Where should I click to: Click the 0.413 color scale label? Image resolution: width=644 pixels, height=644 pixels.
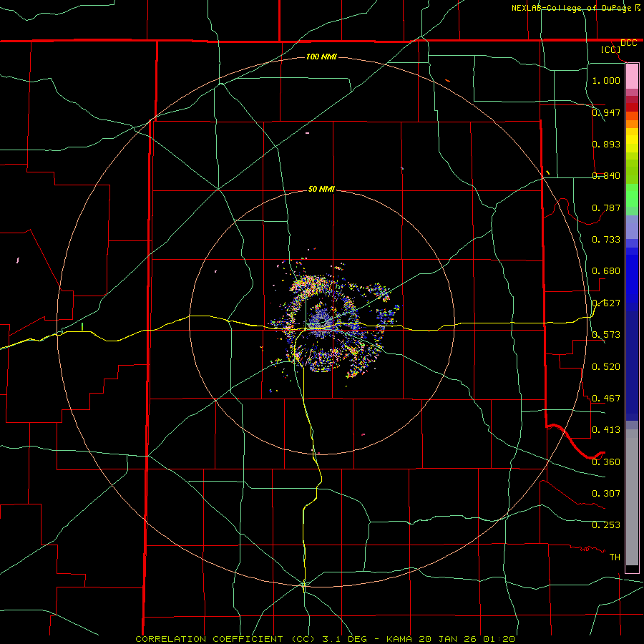pyautogui.click(x=606, y=430)
